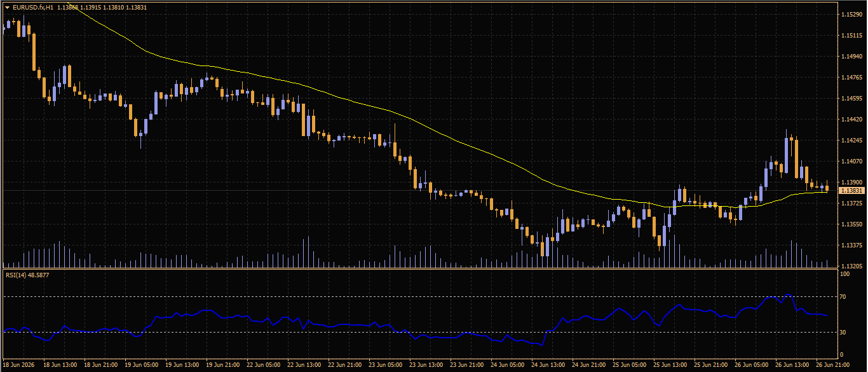Viewport: 868px width, 372px height.
Task: Click the 18 Jun 21:00 time label
Action: [101, 365]
